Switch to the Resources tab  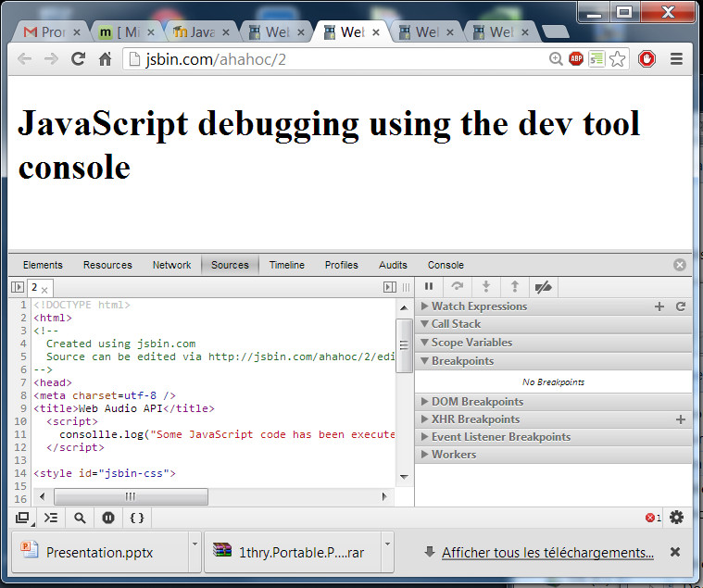pos(107,265)
